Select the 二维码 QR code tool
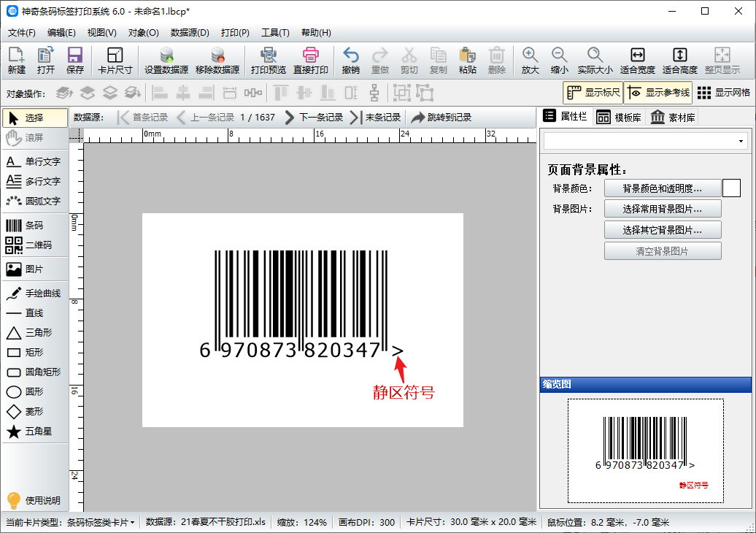The image size is (756, 533). pyautogui.click(x=34, y=245)
